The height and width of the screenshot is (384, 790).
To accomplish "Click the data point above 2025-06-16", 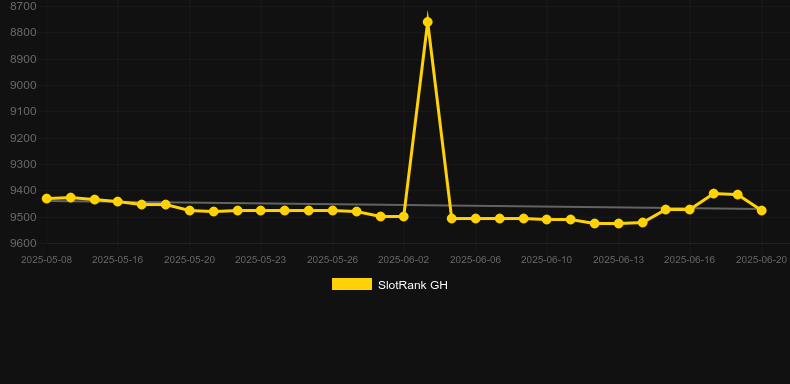I will [690, 209].
